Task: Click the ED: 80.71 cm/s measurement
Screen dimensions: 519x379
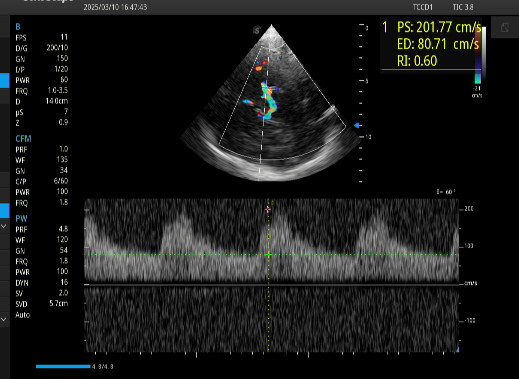Action: (438, 44)
